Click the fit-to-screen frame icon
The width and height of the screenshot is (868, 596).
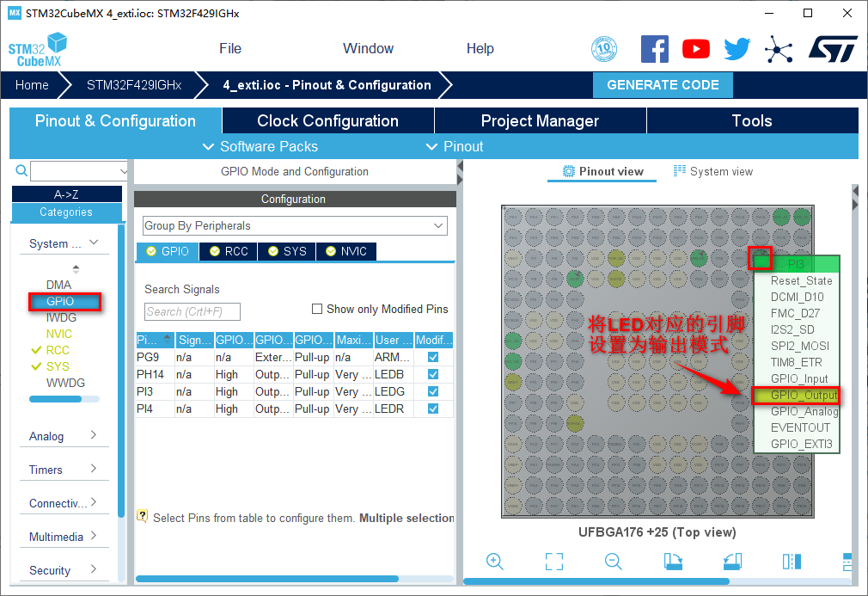point(554,562)
